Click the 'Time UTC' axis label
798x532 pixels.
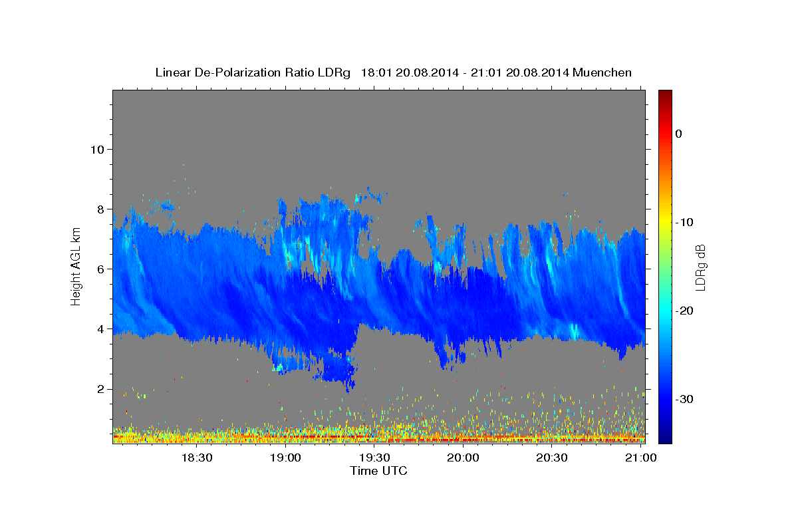click(378, 471)
